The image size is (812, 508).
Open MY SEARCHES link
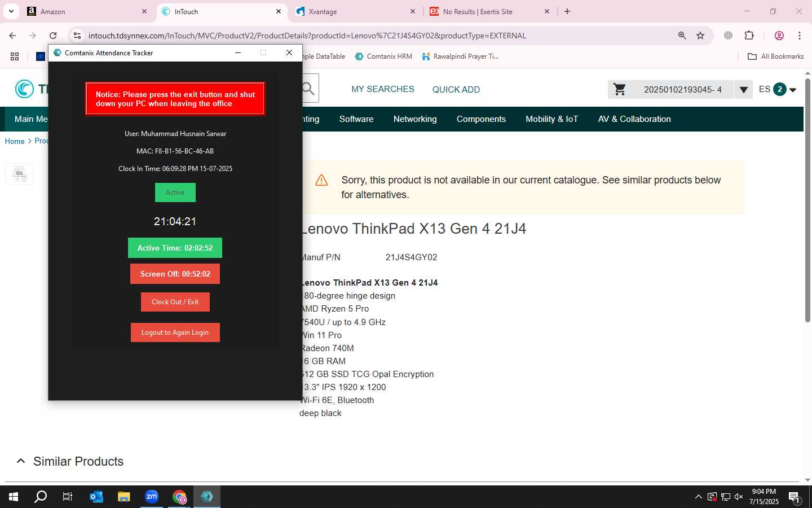tap(383, 89)
